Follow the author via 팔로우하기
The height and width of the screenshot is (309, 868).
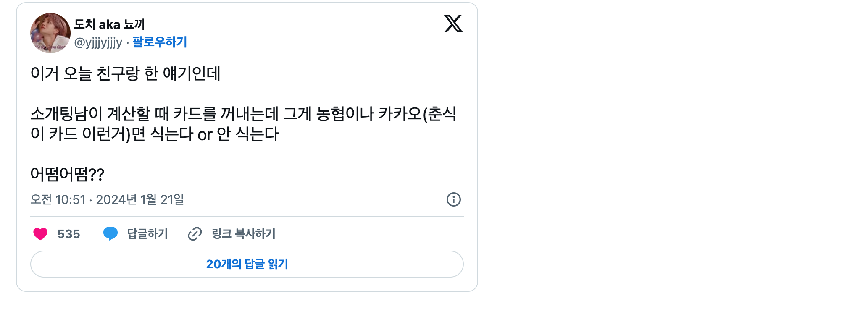160,42
